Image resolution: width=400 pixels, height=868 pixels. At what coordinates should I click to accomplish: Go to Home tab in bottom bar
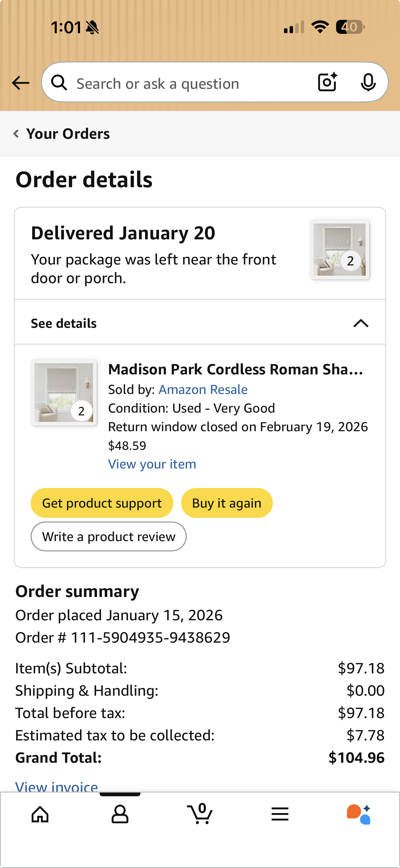point(40,814)
